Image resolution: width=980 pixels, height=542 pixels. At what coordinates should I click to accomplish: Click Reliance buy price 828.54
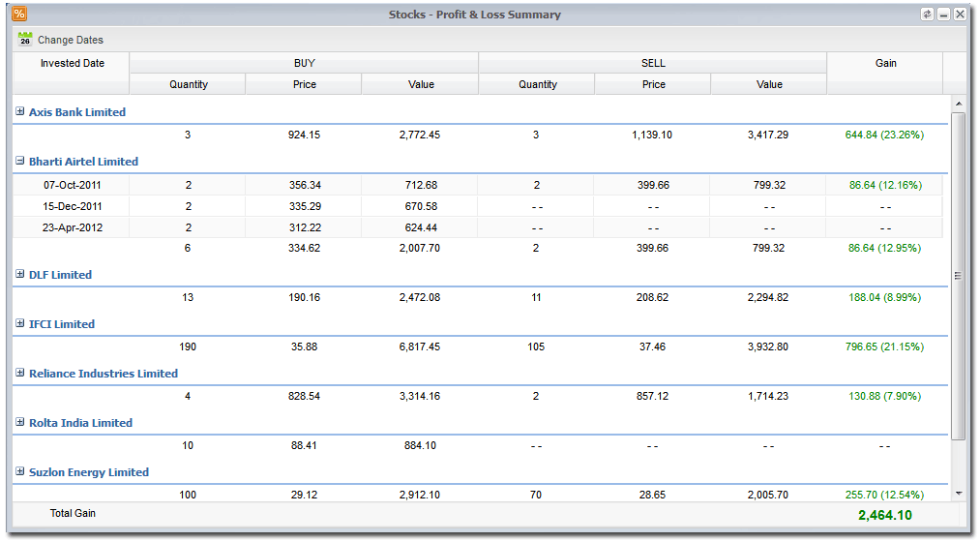[304, 397]
